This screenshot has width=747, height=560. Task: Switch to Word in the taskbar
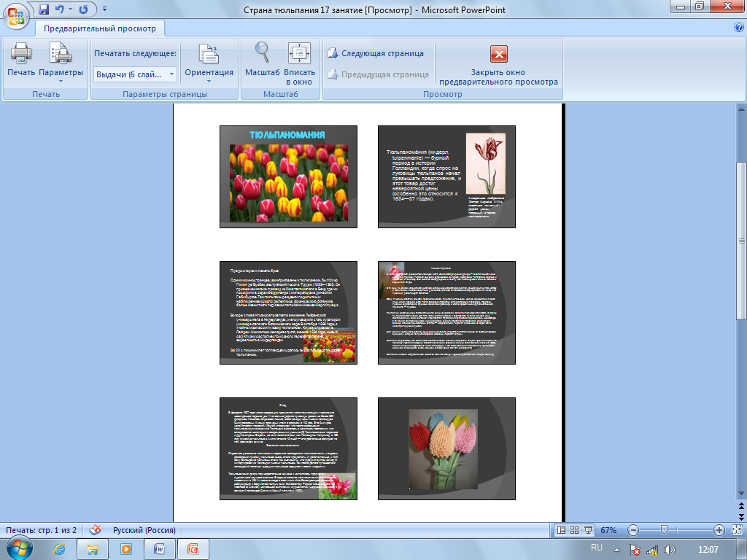(160, 549)
